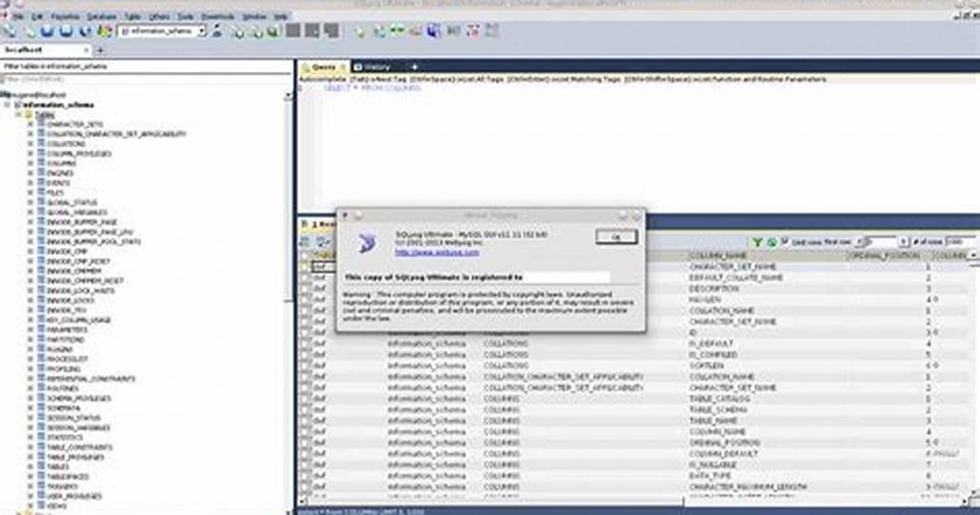Tick the checkbox for the MAXLEN row
The height and width of the screenshot is (515, 980).
click(x=306, y=300)
